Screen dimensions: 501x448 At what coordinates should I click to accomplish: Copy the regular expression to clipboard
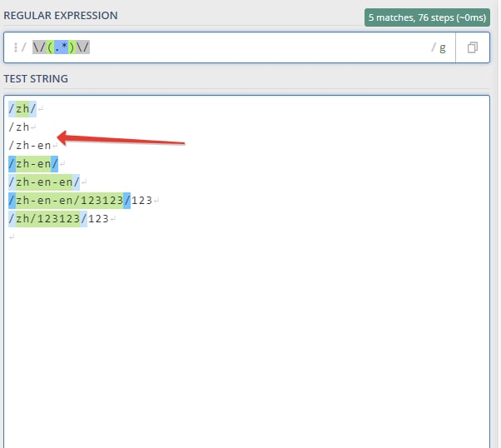pyautogui.click(x=473, y=47)
